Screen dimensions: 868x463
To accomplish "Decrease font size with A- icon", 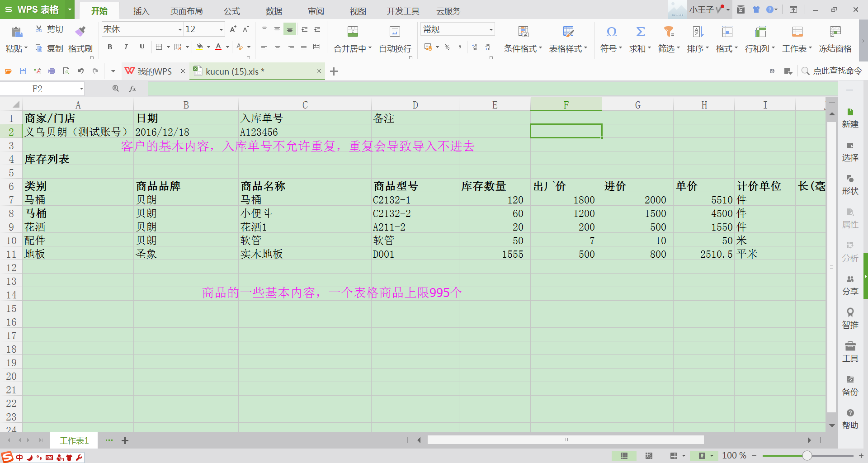I will (245, 29).
